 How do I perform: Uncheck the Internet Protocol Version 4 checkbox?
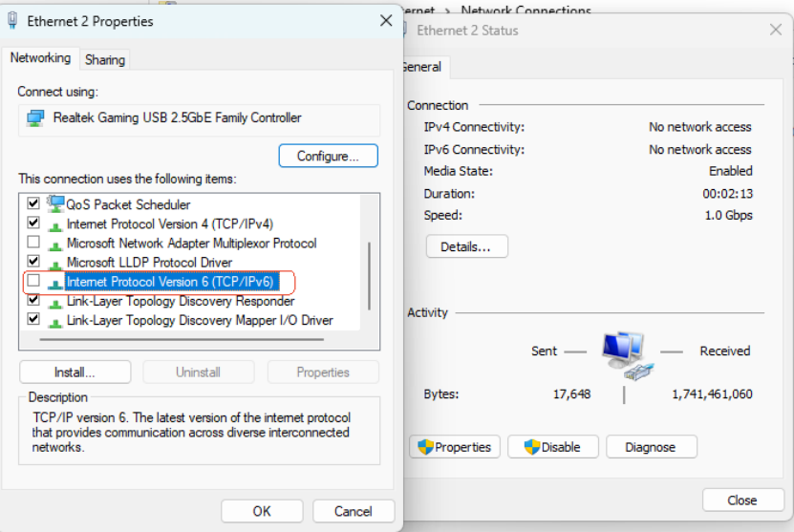[x=33, y=223]
